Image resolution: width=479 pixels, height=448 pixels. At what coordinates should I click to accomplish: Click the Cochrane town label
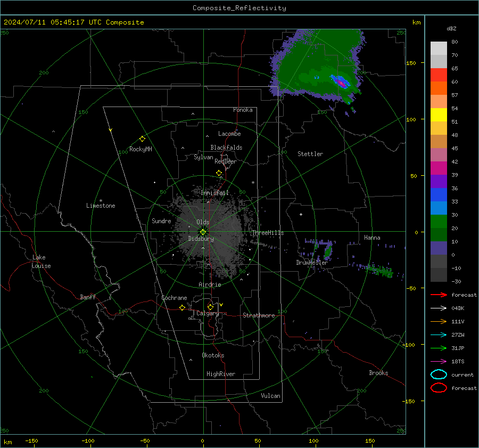pyautogui.click(x=174, y=298)
